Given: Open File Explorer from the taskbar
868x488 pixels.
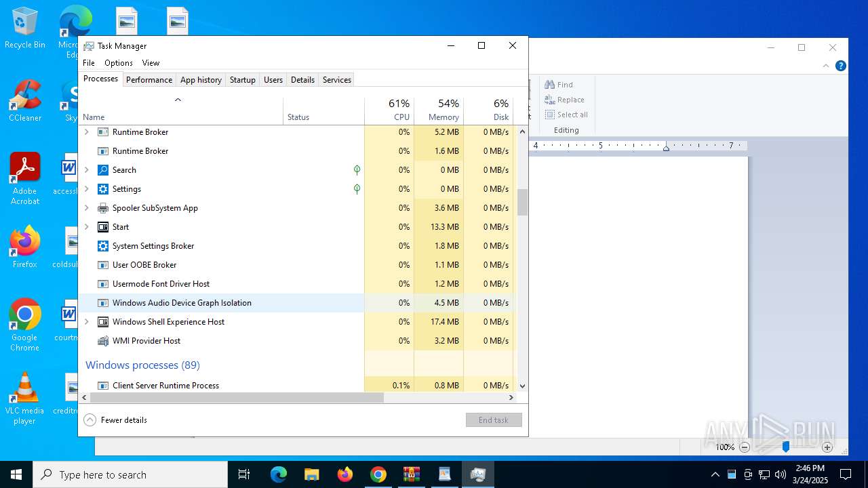Looking at the screenshot, I should tap(312, 474).
